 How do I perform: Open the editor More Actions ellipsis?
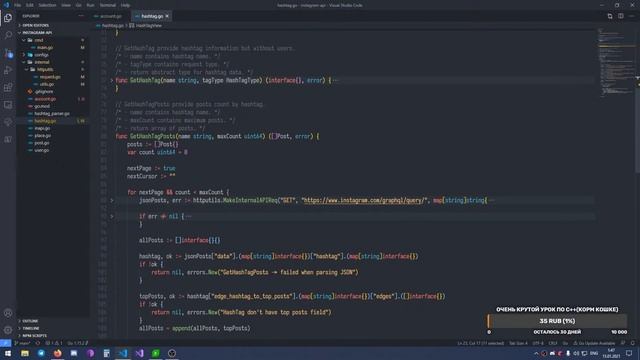coord(631,16)
